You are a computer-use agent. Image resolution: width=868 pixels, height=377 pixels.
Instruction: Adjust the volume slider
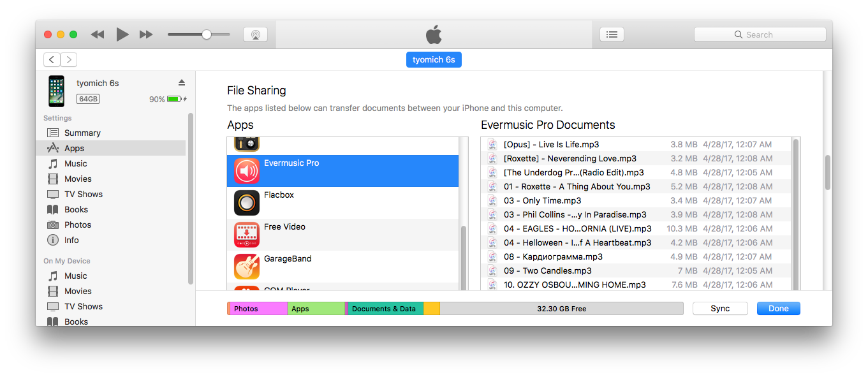click(x=206, y=34)
